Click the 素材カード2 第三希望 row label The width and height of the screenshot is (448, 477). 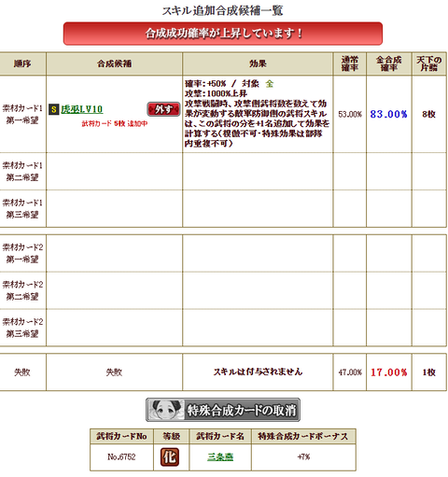[22, 328]
